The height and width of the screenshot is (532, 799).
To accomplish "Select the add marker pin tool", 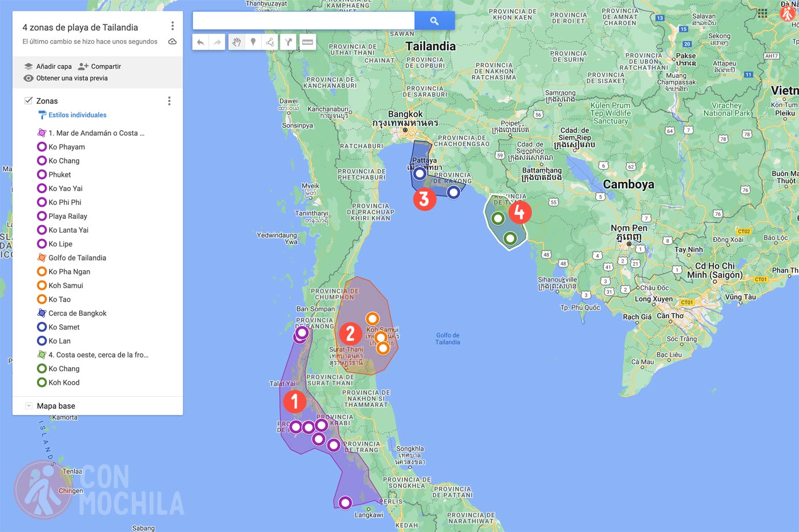I will coord(253,42).
